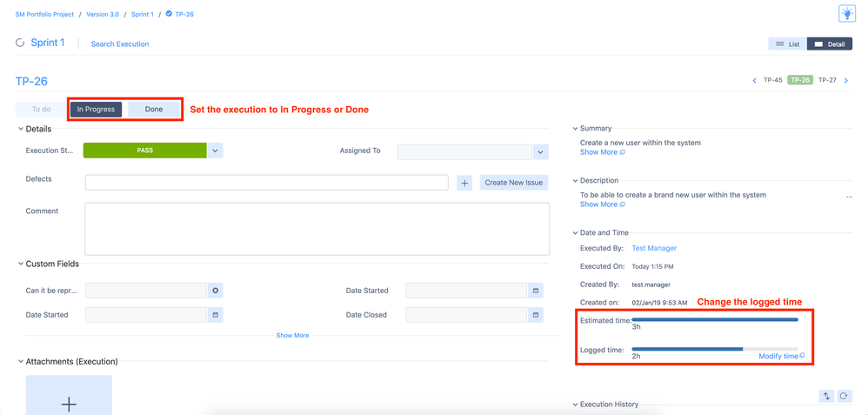Click the Logged time progress bar
This screenshot has height=415, width=868.
[x=715, y=349]
